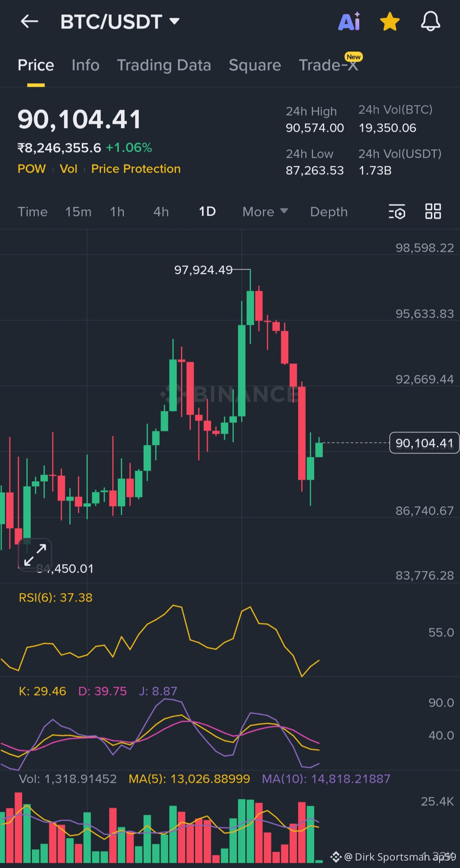Open chart indicator settings icon

click(397, 211)
